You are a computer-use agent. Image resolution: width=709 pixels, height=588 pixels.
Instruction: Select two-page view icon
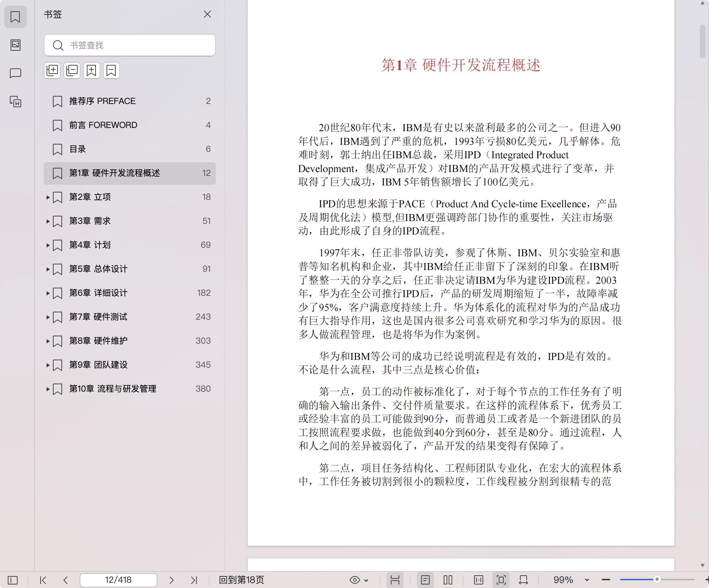point(448,580)
